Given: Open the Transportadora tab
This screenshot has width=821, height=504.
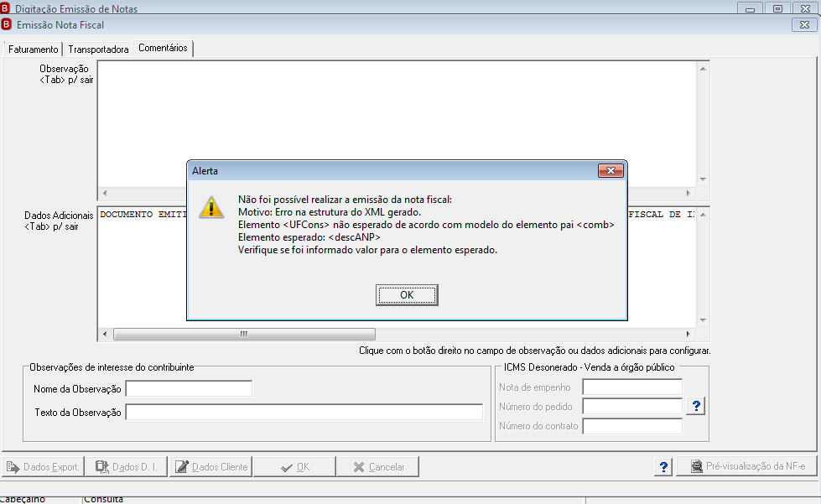Looking at the screenshot, I should tap(98, 49).
